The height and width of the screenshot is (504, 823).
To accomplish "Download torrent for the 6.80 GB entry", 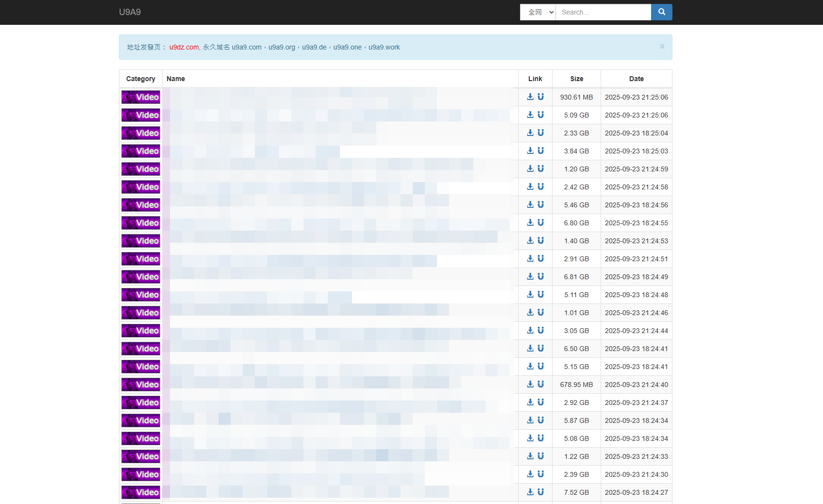I will [x=530, y=222].
